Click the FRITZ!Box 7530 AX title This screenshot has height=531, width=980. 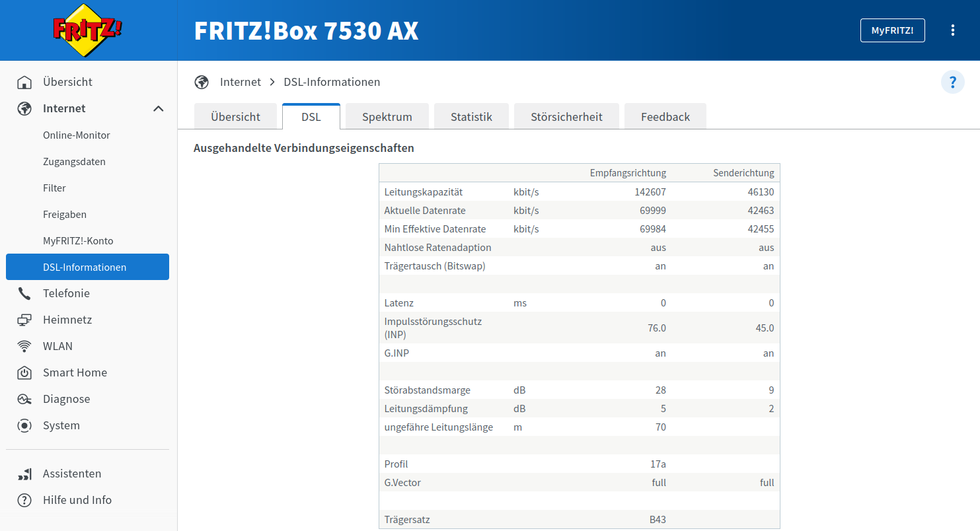[306, 31]
